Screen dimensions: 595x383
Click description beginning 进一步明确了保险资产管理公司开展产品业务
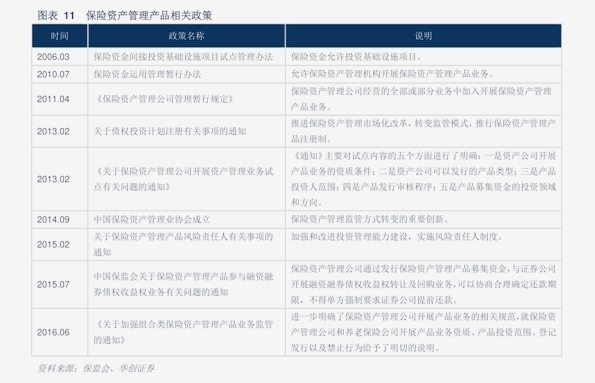click(423, 332)
